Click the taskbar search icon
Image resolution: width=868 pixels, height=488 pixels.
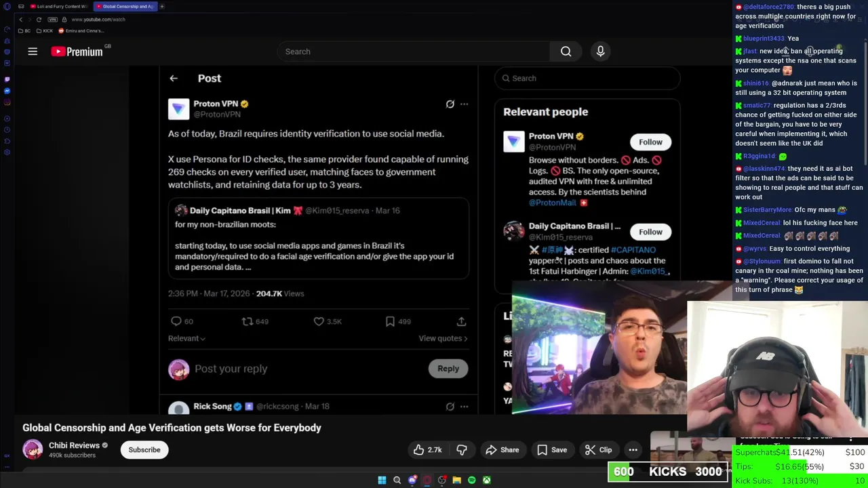(x=397, y=480)
